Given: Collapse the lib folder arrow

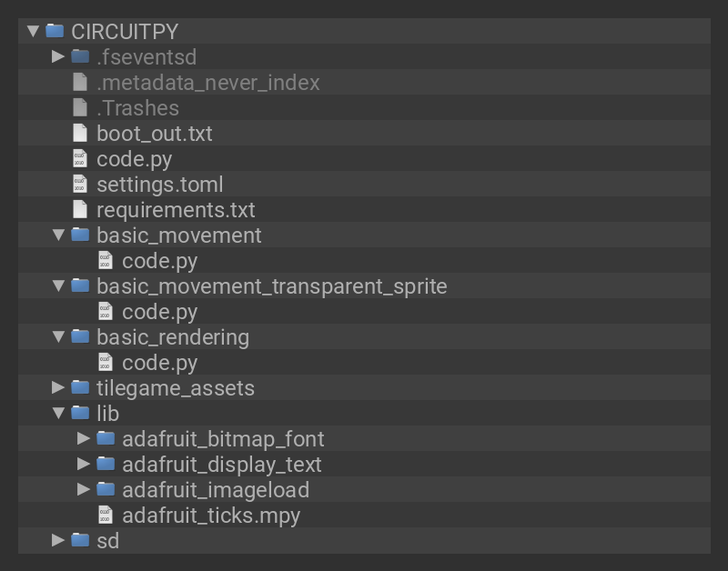Looking at the screenshot, I should (x=58, y=413).
